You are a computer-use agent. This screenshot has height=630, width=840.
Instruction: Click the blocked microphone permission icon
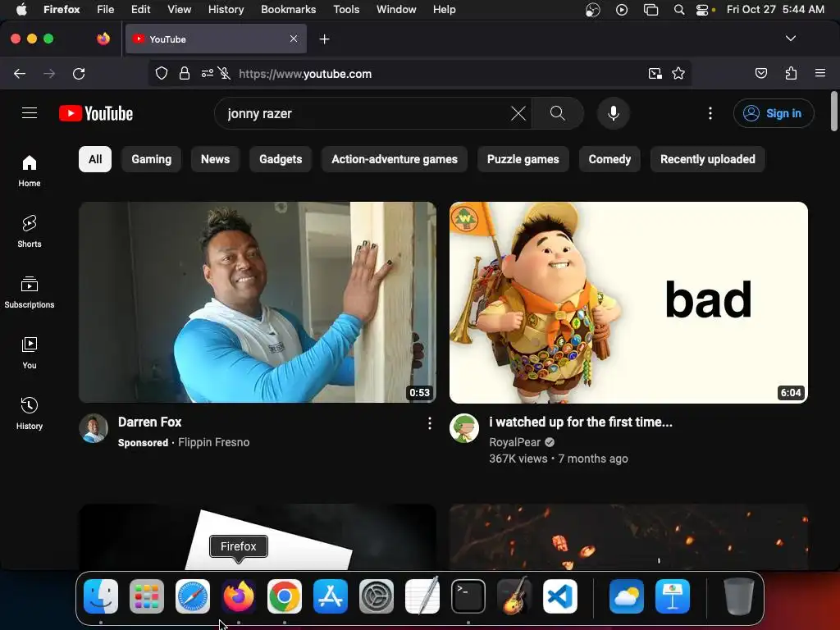225,73
